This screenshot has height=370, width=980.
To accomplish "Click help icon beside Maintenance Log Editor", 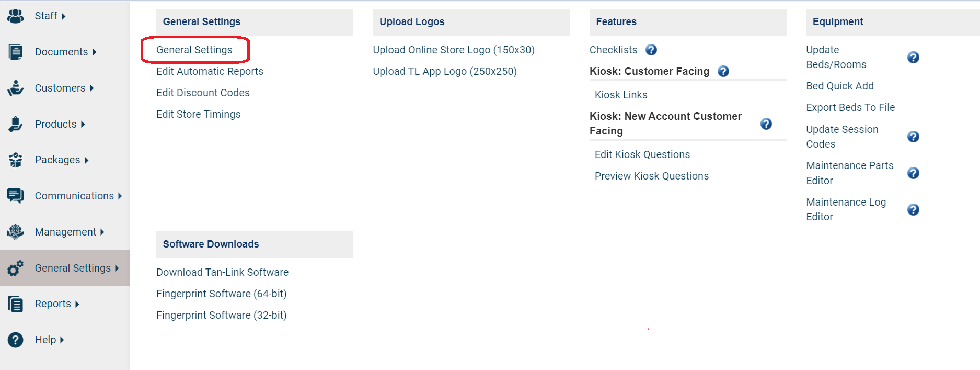I will 913,210.
